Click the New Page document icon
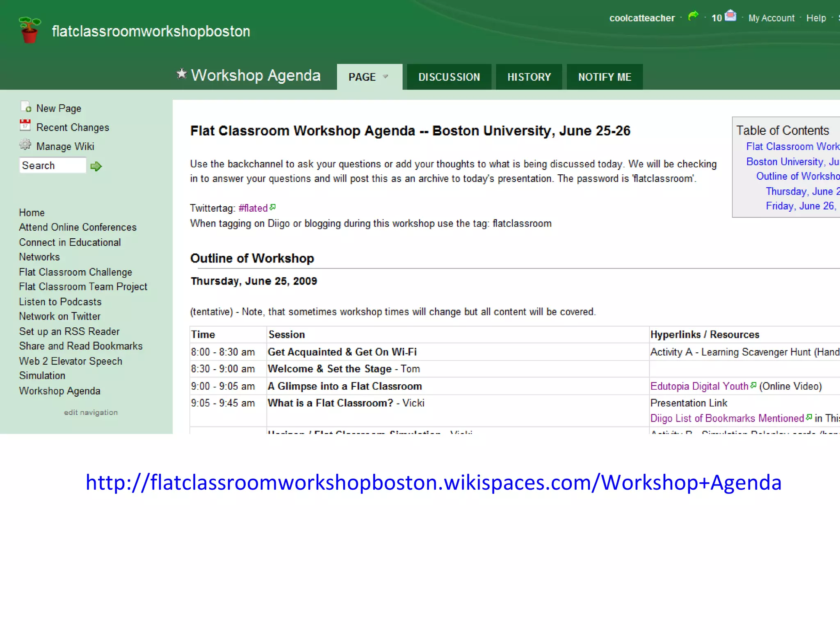840x630 pixels. (26, 107)
